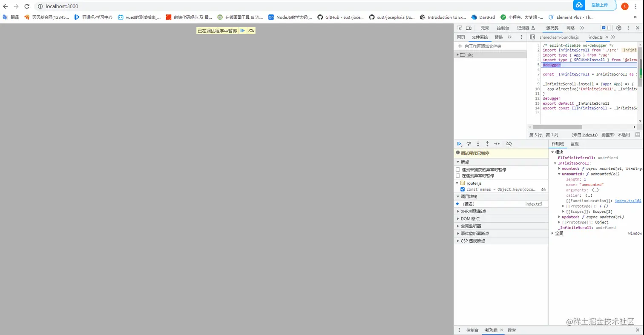This screenshot has height=335, width=644.
Task: Toggle the navigator sidebar icon
Action: coord(532,37)
